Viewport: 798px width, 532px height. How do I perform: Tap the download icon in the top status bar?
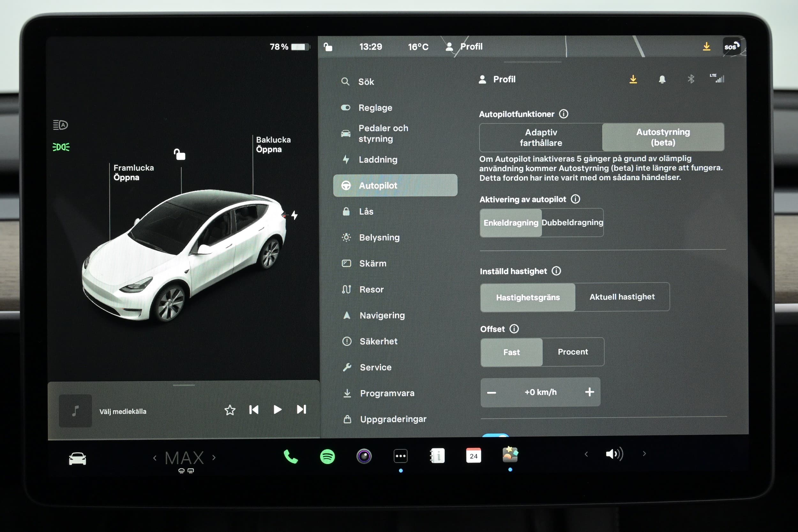[x=706, y=46]
